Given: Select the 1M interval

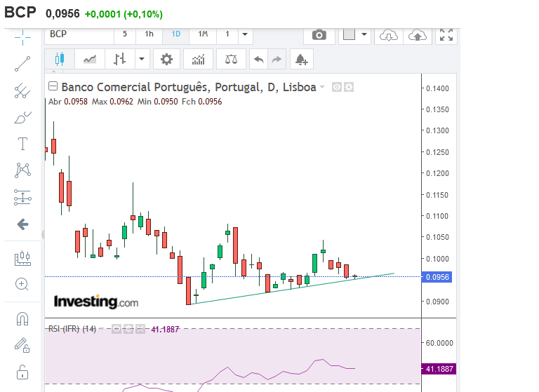Looking at the screenshot, I should point(203,34).
